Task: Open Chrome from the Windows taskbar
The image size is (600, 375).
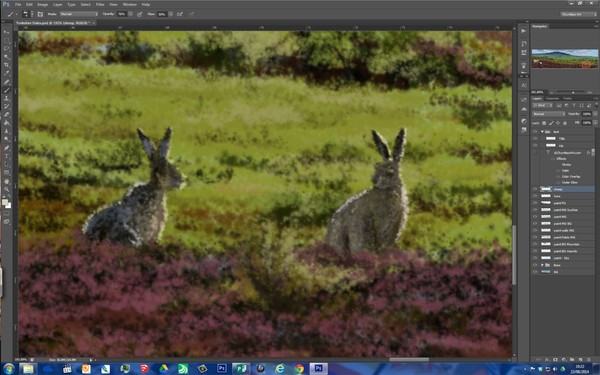Action: (299, 368)
